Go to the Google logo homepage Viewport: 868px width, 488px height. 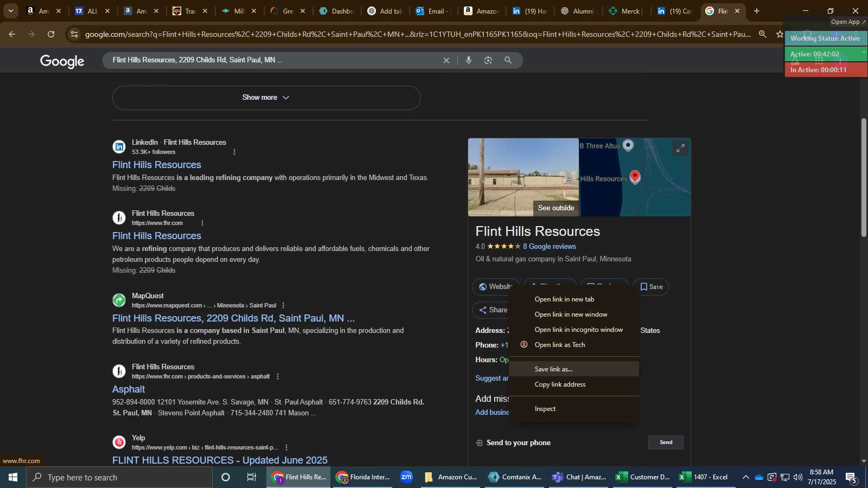point(62,61)
